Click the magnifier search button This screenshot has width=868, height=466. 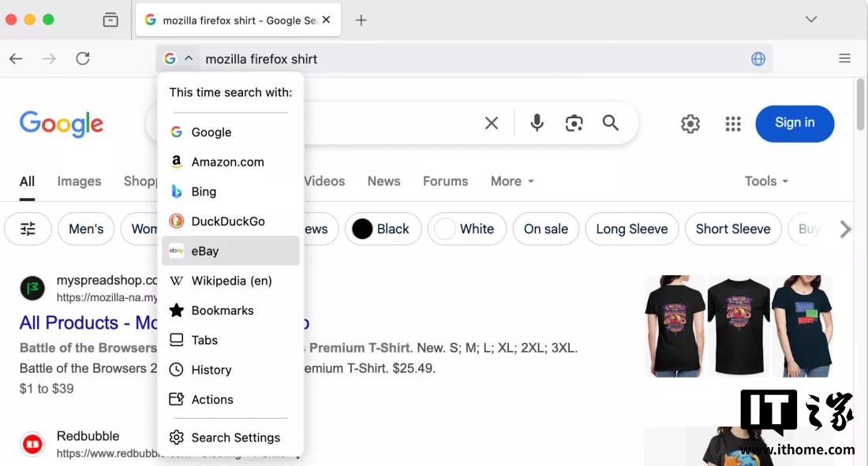pos(611,123)
